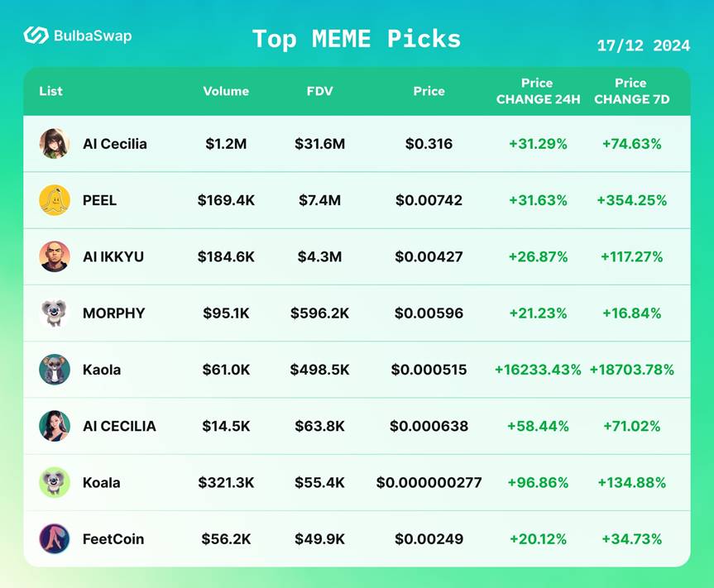Click the Price CHANGE 7D header
The width and height of the screenshot is (714, 588).
pos(631,91)
